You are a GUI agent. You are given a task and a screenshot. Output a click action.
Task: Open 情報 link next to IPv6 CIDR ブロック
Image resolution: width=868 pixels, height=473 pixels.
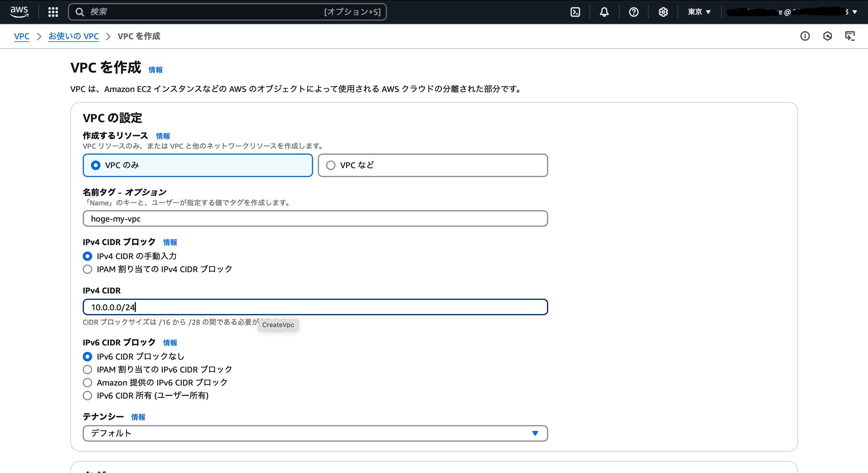click(x=170, y=343)
